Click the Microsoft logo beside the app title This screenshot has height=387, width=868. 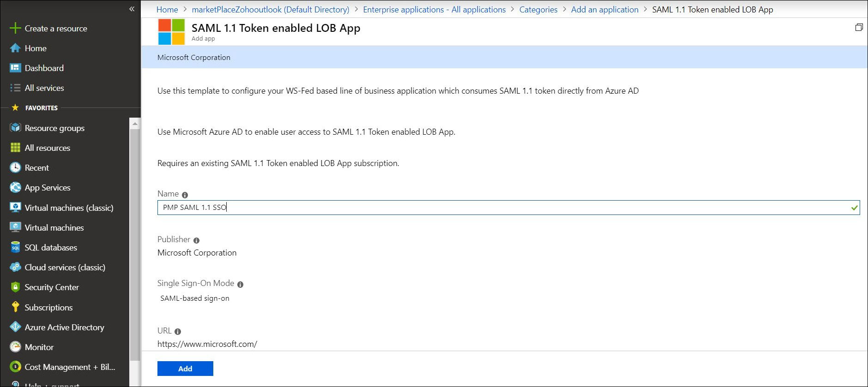(171, 32)
